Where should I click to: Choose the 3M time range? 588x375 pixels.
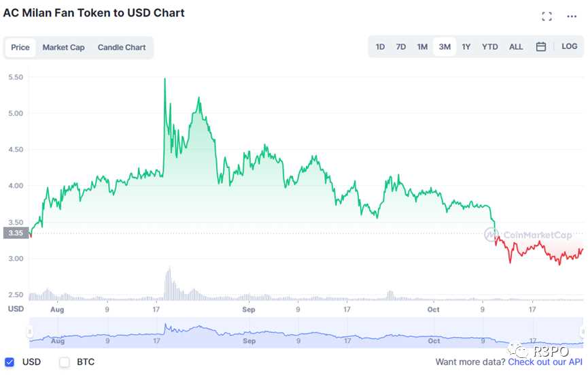445,47
